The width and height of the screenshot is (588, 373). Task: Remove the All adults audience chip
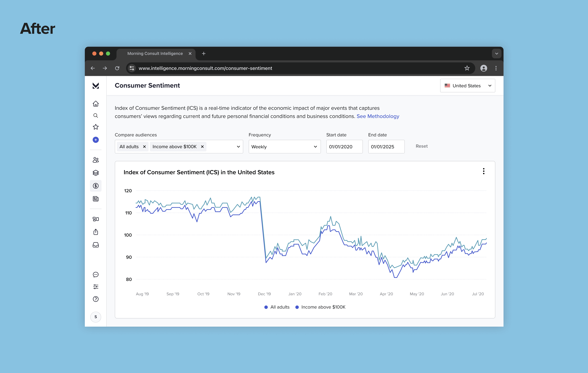[x=144, y=147]
